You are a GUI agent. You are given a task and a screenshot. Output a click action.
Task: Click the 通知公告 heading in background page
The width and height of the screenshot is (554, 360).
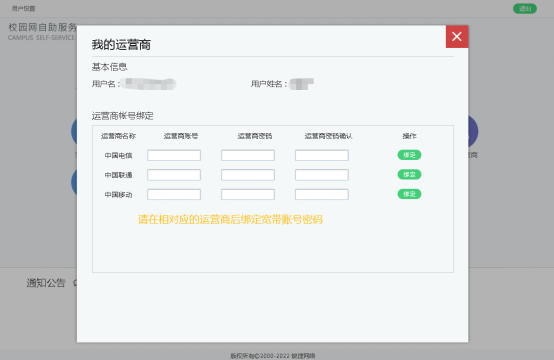pos(46,283)
